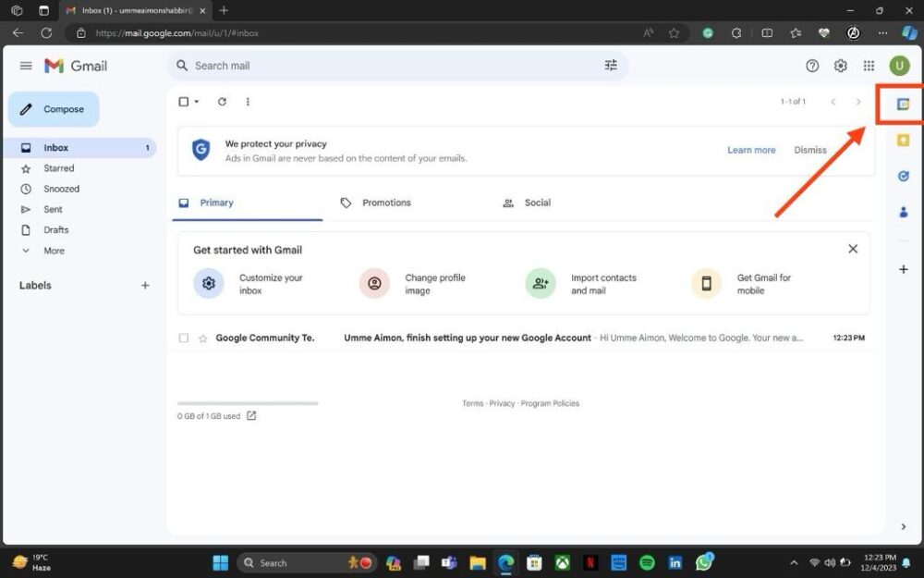Open Google Calendar side panel icon
Image resolution: width=924 pixels, height=578 pixels.
click(903, 104)
